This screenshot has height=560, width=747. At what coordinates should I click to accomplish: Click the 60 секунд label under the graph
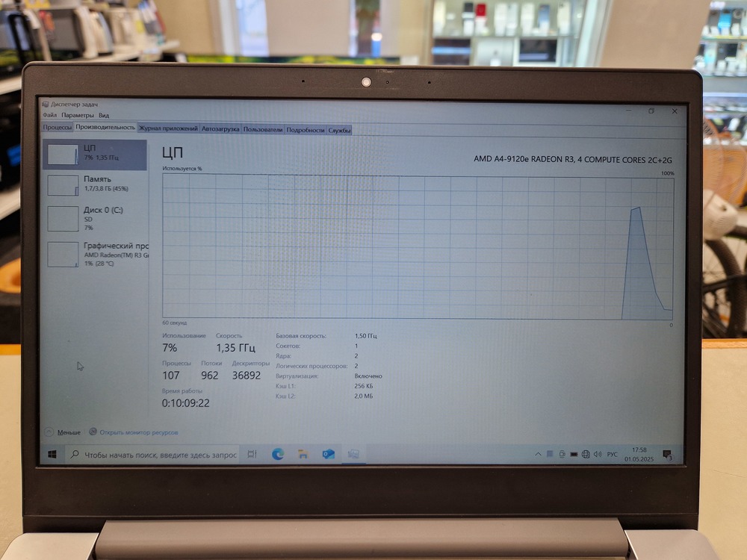tap(174, 323)
